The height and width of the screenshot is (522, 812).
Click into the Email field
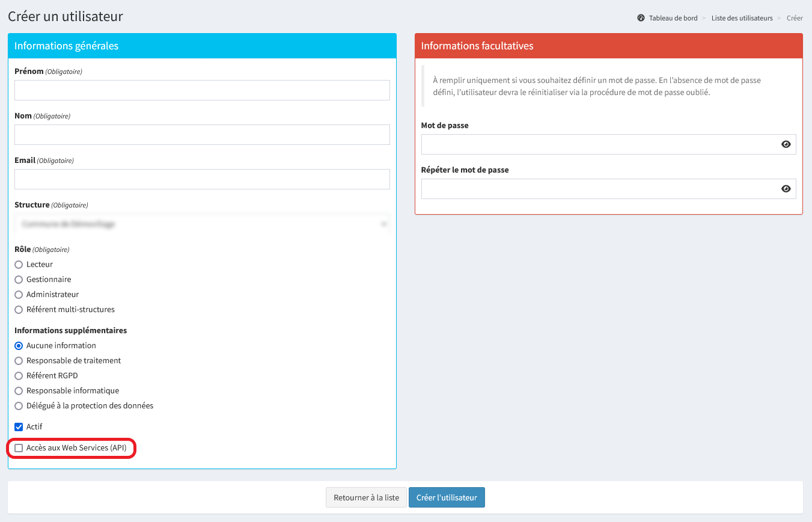click(202, 179)
